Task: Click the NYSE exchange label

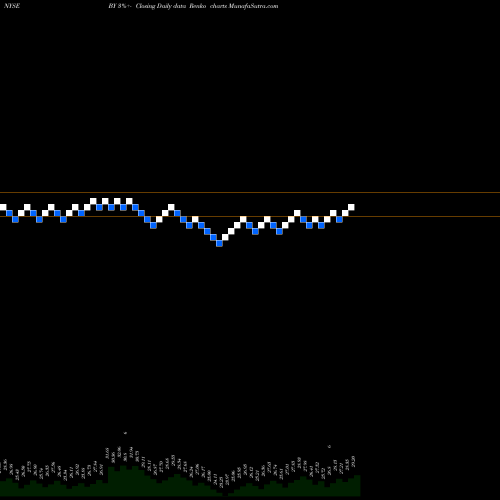Action: 12,6
